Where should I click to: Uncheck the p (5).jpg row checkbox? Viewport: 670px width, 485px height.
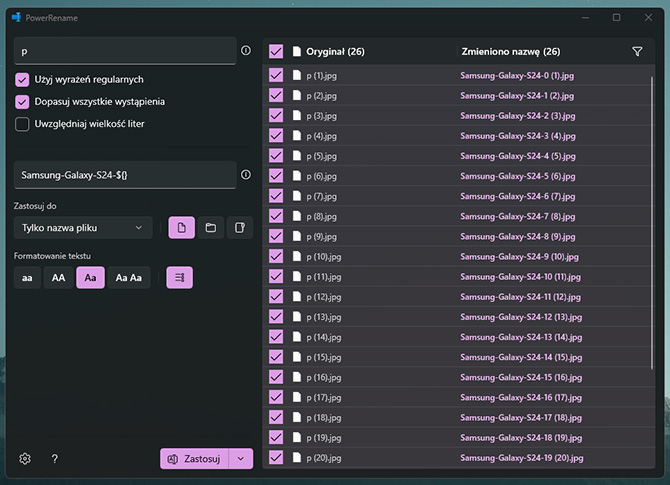pos(276,156)
